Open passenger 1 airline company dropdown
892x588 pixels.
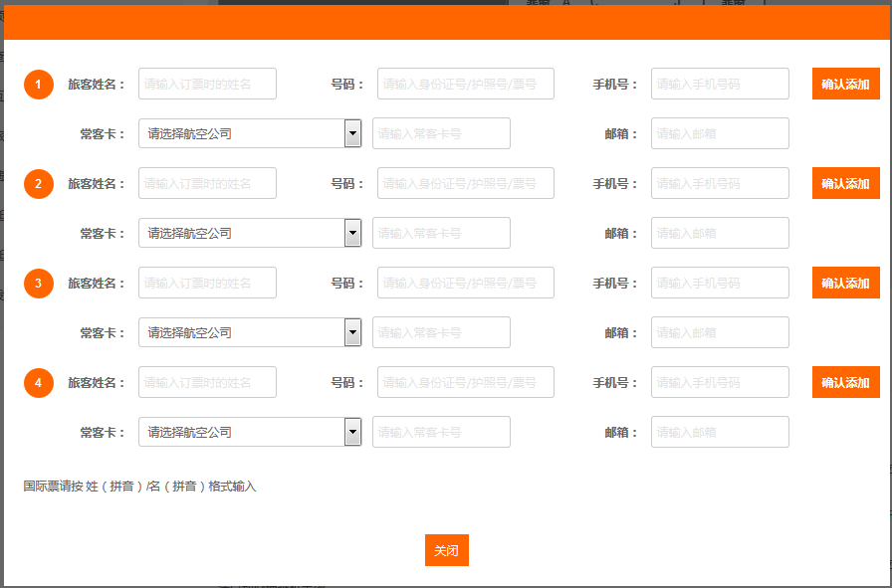coord(249,133)
